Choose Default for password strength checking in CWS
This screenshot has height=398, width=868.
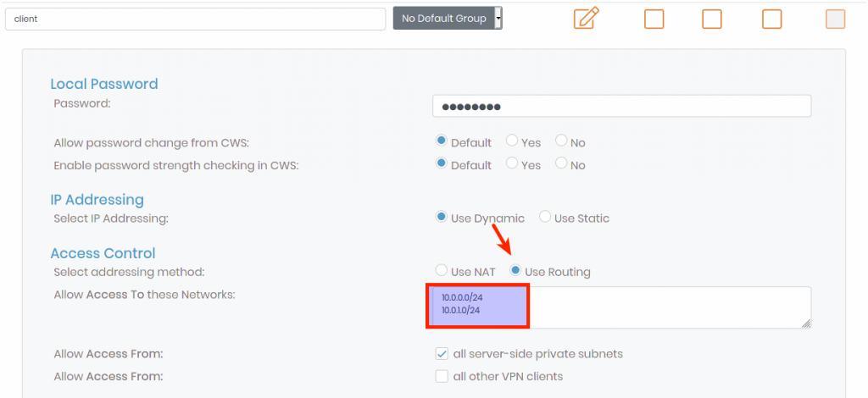tap(442, 164)
